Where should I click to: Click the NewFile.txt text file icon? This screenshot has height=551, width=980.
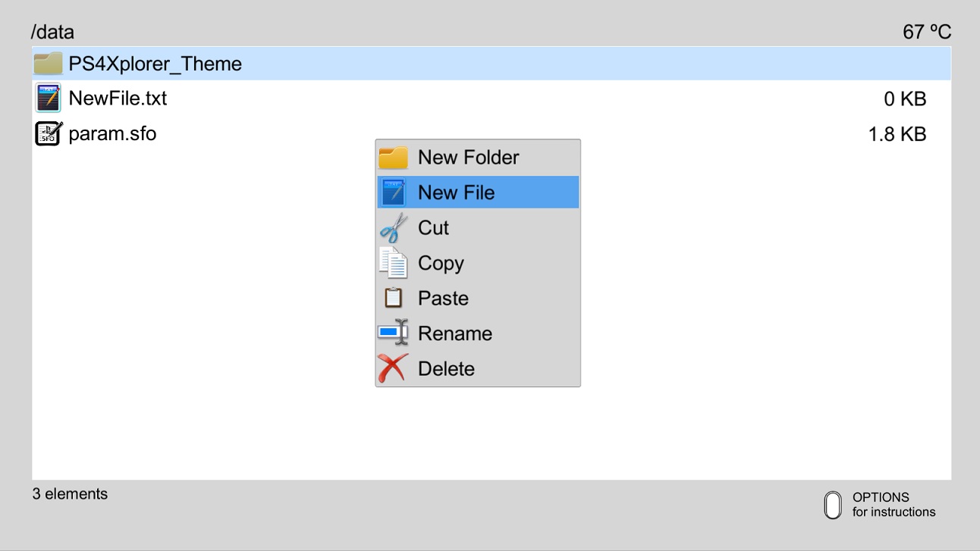click(x=49, y=99)
